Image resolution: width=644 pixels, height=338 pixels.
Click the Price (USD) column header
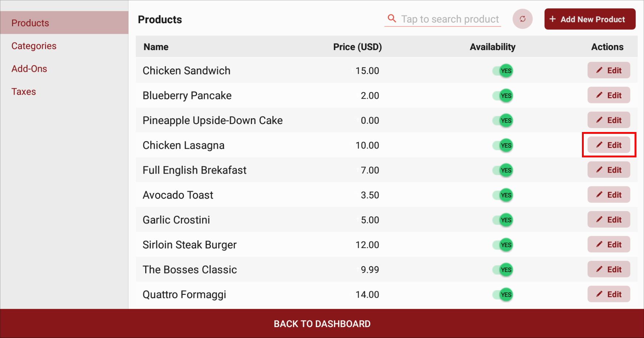tap(357, 47)
